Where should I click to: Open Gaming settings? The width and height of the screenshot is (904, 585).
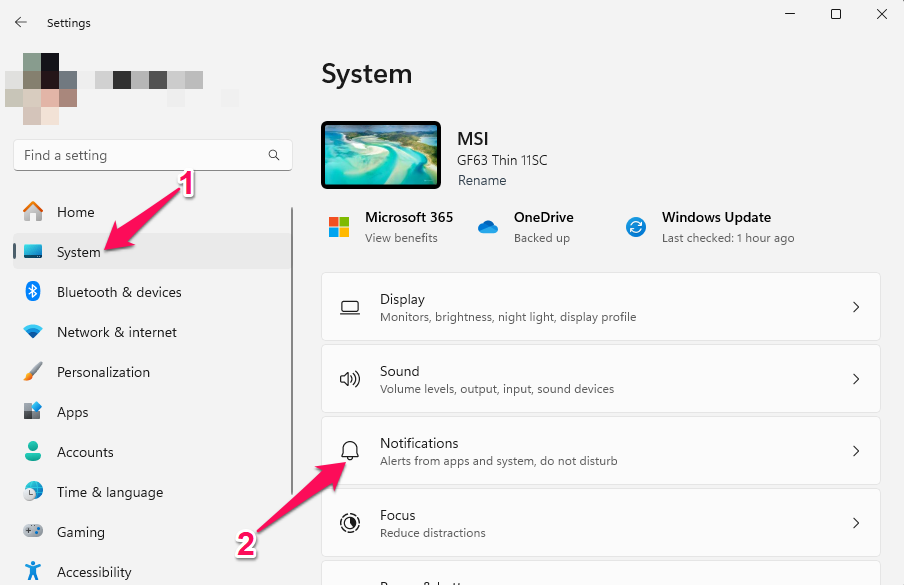click(152, 531)
